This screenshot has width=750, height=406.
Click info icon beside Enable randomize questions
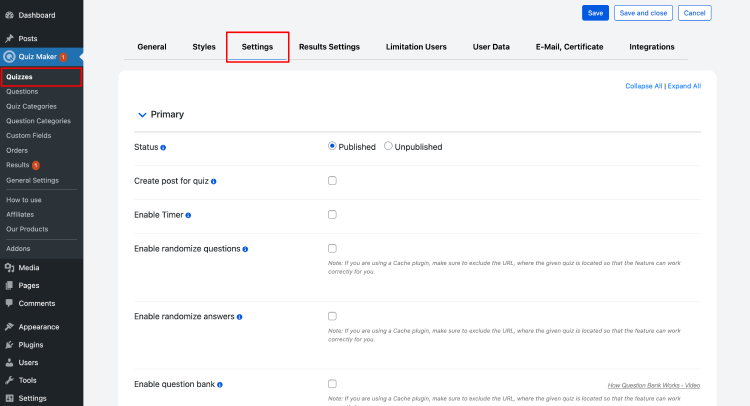(245, 250)
